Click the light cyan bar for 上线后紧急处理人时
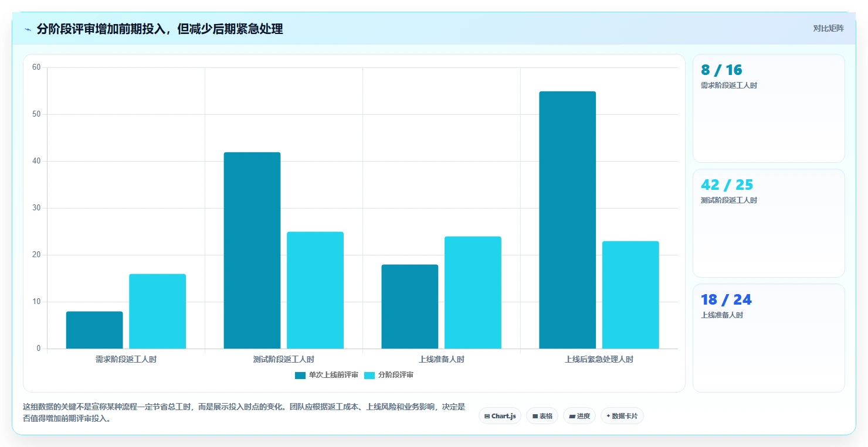Screen dimensions: 868x447 tap(631, 295)
